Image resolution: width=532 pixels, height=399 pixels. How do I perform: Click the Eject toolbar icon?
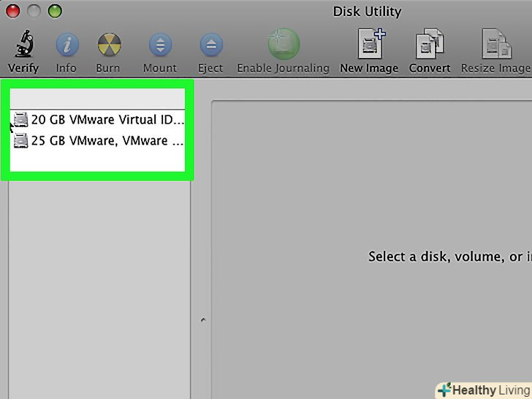211,45
